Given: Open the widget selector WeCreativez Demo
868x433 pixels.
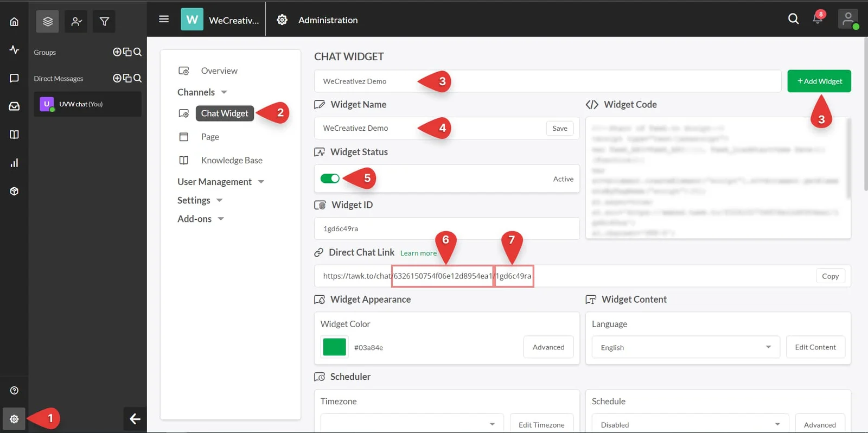Looking at the screenshot, I should coord(547,81).
